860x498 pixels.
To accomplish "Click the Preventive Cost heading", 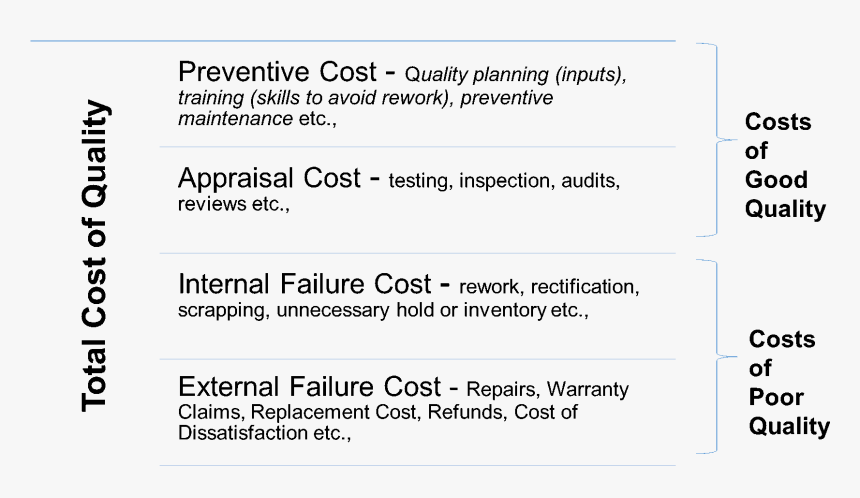I will click(x=278, y=71).
